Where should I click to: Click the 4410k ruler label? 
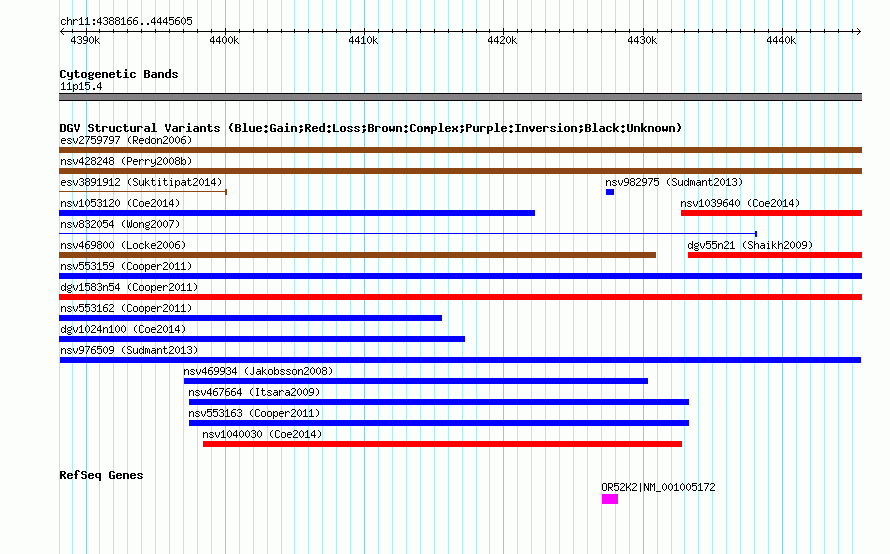pyautogui.click(x=363, y=40)
